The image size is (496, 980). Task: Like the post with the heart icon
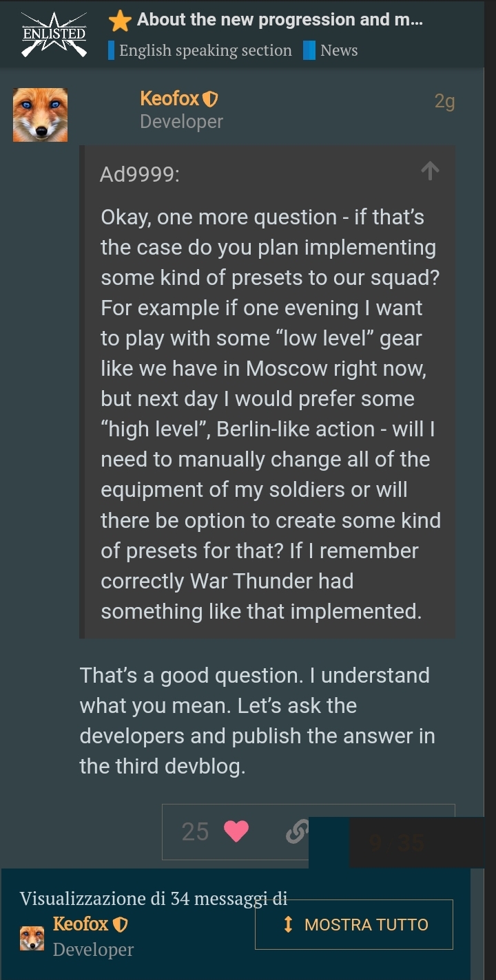236,831
